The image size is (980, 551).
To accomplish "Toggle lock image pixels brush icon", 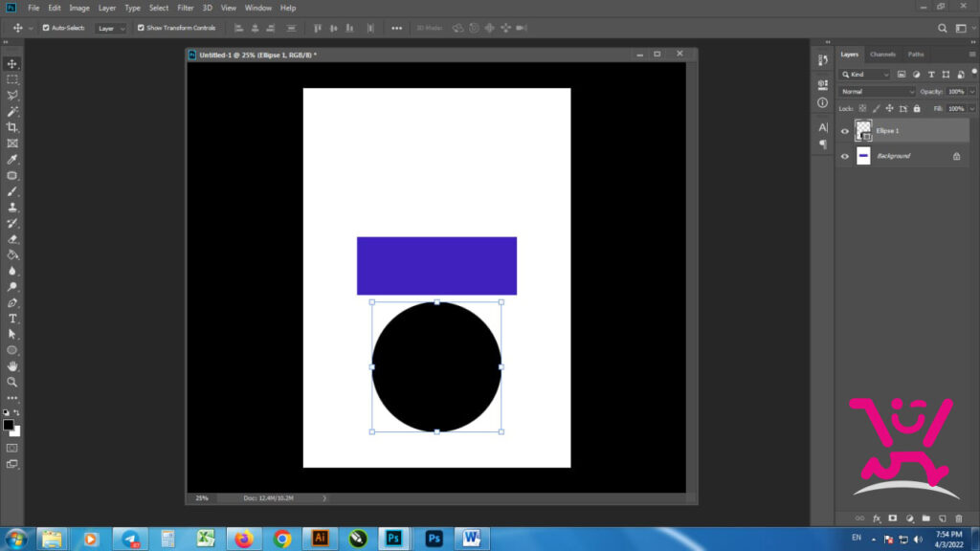I will (x=877, y=109).
